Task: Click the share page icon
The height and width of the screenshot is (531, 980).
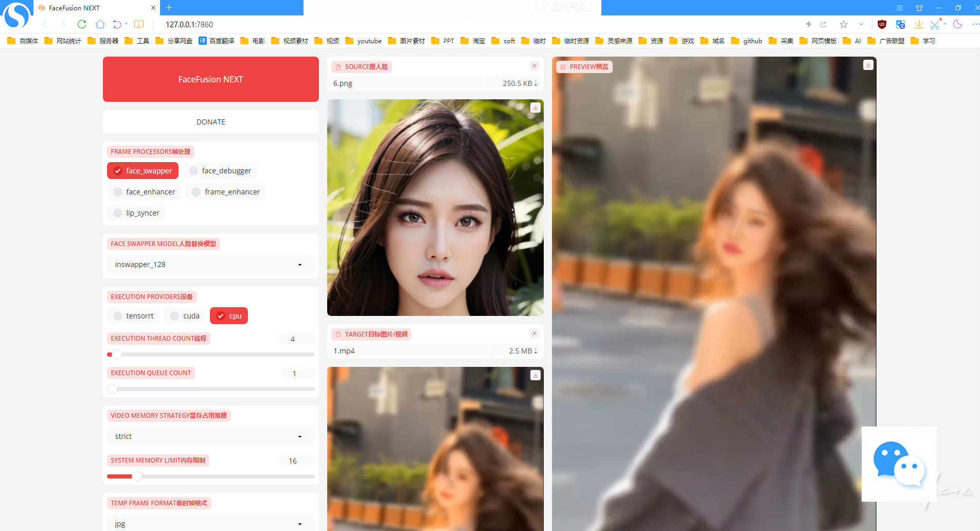Action: point(824,24)
